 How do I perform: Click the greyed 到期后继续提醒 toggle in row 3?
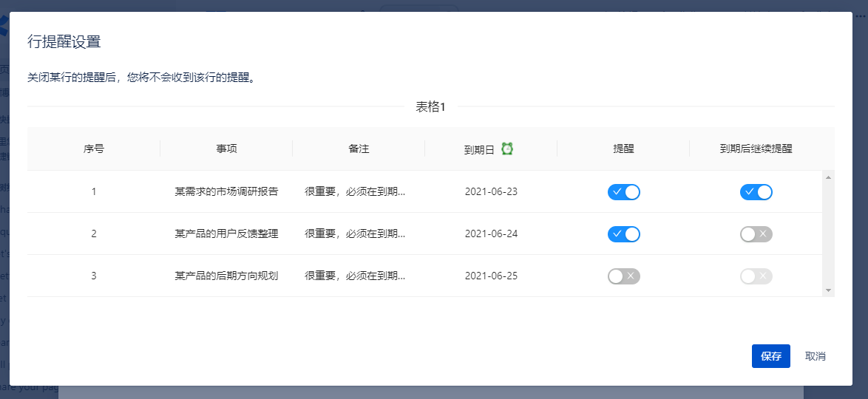[x=756, y=276]
